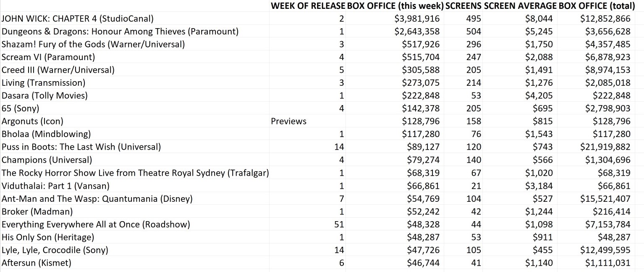The height and width of the screenshot is (272, 644).
Task: Select the Everything Everywhere All at Once cell
Action: tap(96, 224)
